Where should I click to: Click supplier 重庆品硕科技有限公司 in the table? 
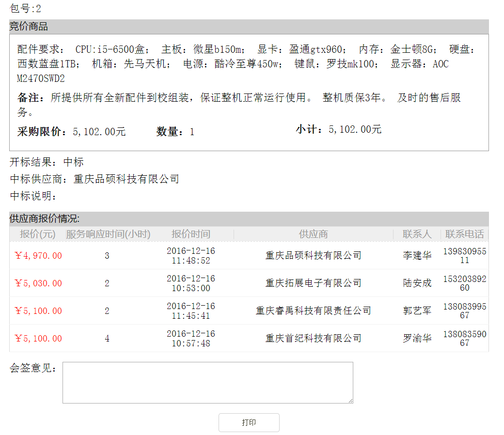314,255
